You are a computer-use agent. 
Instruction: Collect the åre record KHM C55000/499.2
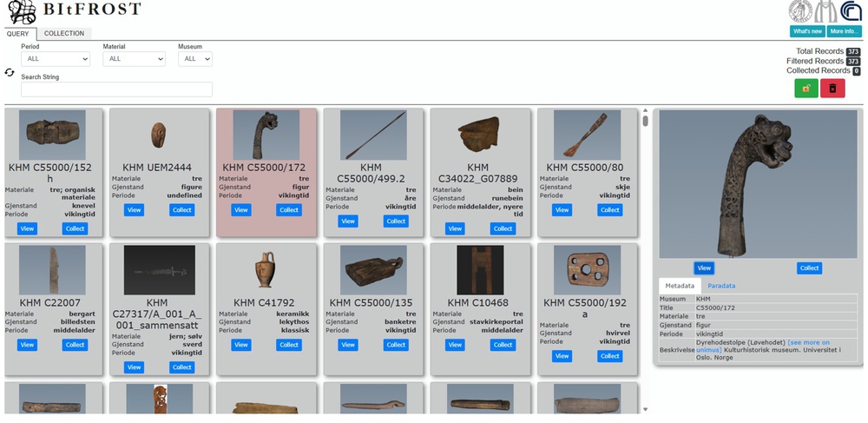tap(396, 221)
